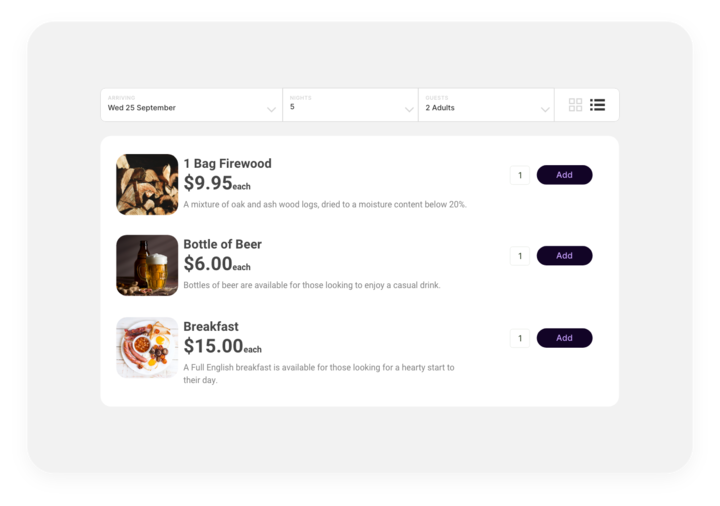The image size is (720, 506).
Task: Open the Arriving date dropdown
Action: pos(190,105)
